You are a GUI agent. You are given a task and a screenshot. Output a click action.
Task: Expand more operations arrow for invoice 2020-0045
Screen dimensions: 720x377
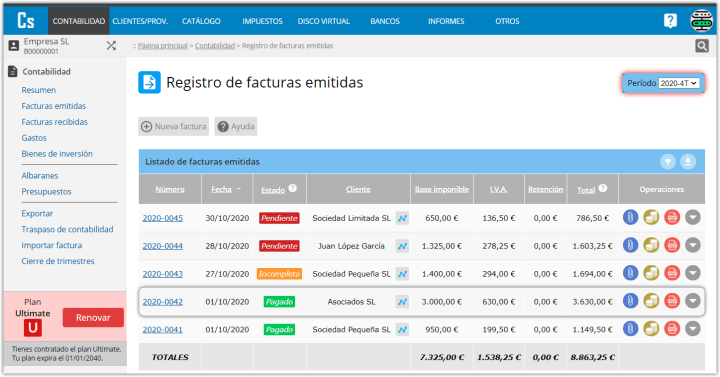click(x=692, y=217)
